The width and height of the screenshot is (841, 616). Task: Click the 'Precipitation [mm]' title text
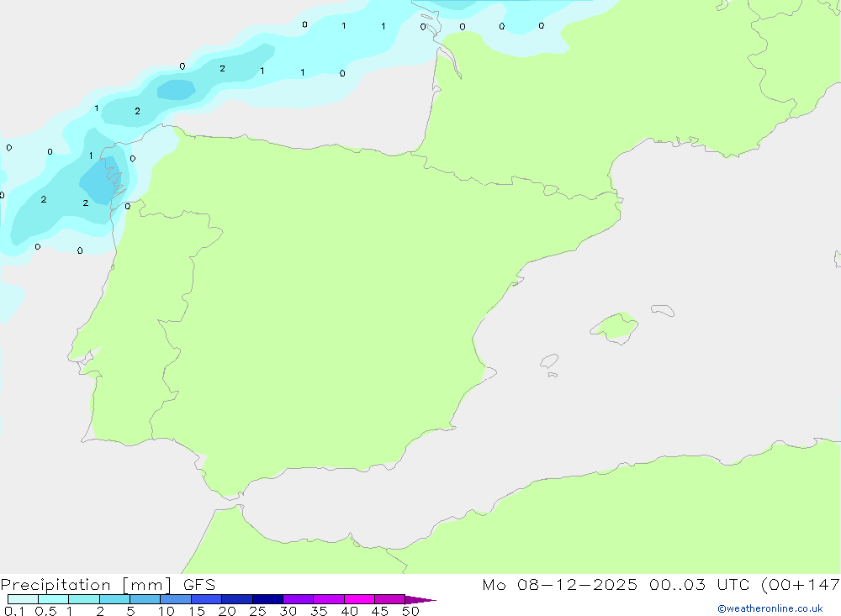(x=86, y=585)
